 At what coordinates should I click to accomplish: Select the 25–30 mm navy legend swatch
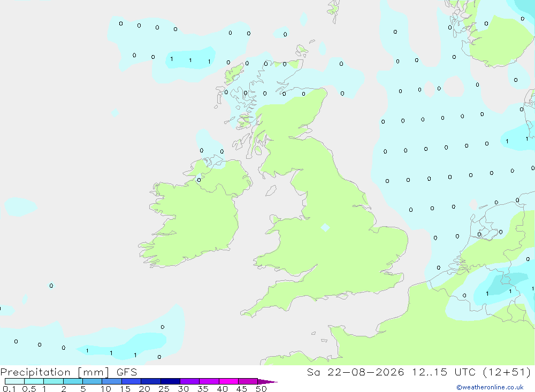[170, 381]
